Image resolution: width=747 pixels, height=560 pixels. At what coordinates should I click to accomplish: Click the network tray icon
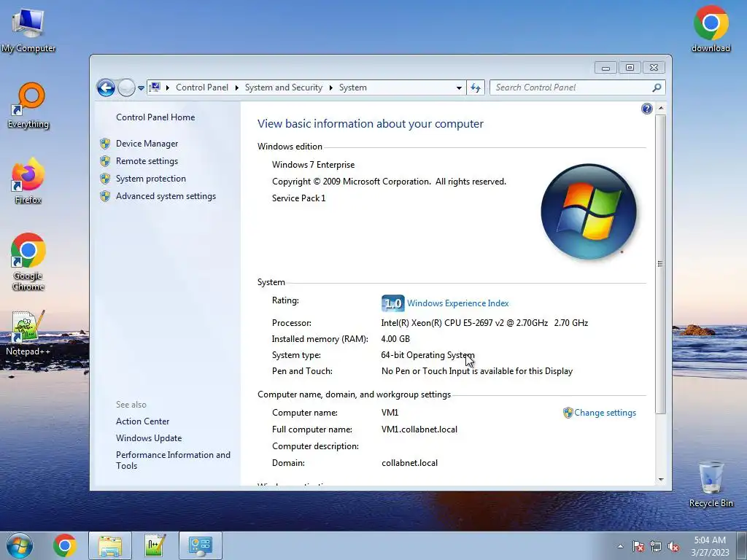(656, 547)
